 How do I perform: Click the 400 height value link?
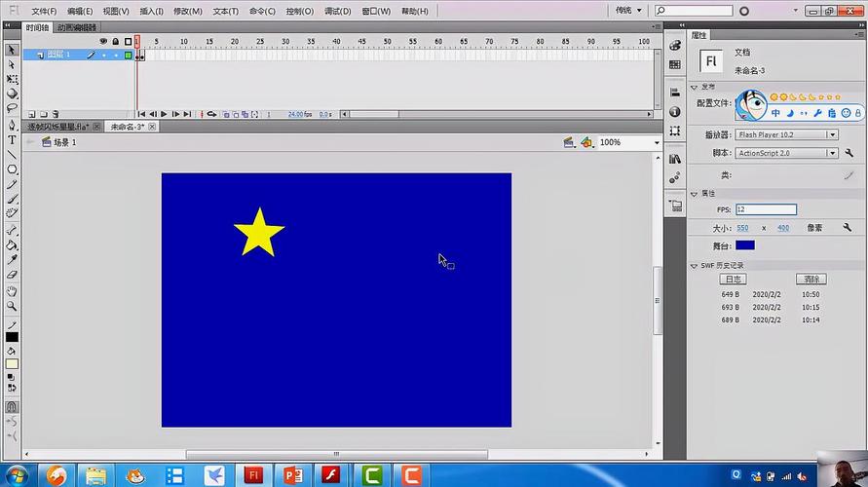coord(782,228)
